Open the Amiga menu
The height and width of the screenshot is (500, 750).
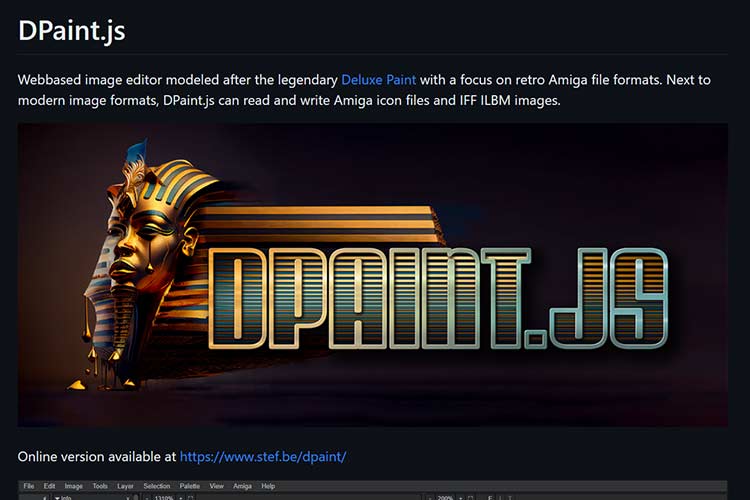[242, 486]
